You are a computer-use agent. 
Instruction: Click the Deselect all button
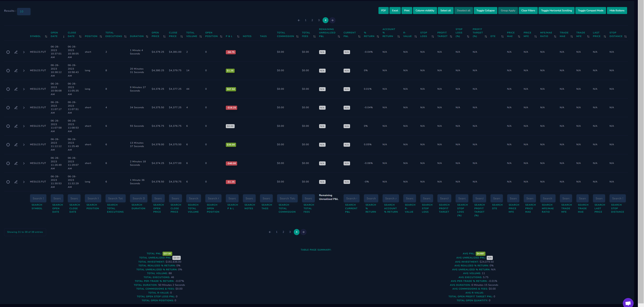(x=463, y=10)
